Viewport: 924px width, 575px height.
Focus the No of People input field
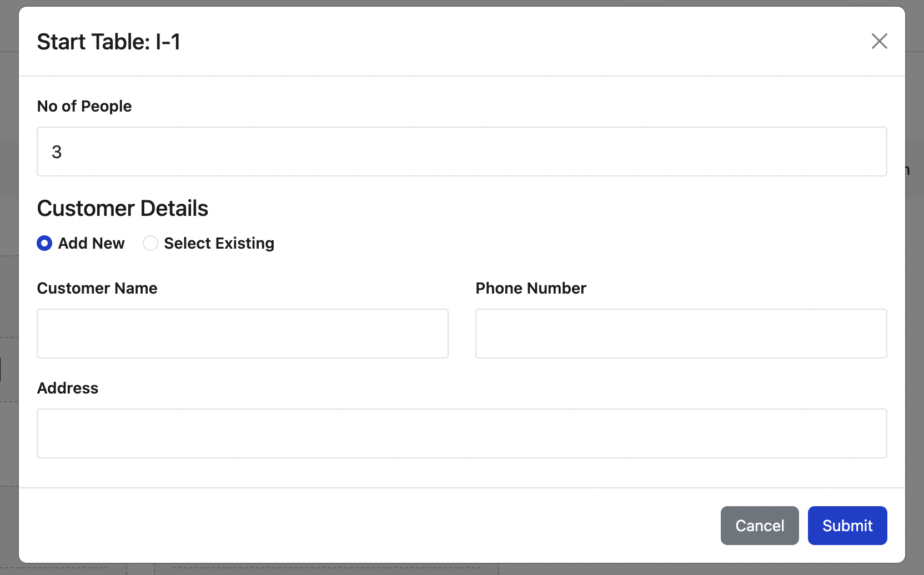(461, 152)
